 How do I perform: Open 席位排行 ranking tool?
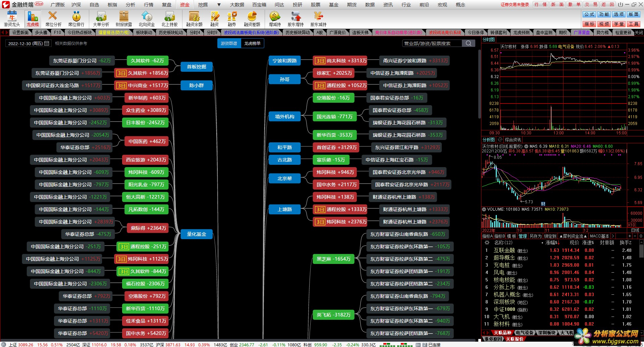coord(76,19)
